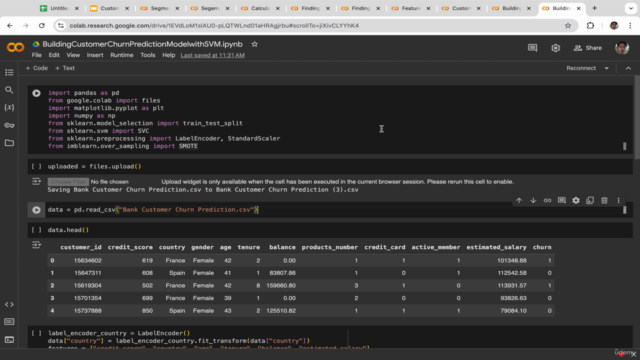The image size is (640, 360).
Task: Switch to the Untitled spreadsheet tab
Action: pos(60,8)
